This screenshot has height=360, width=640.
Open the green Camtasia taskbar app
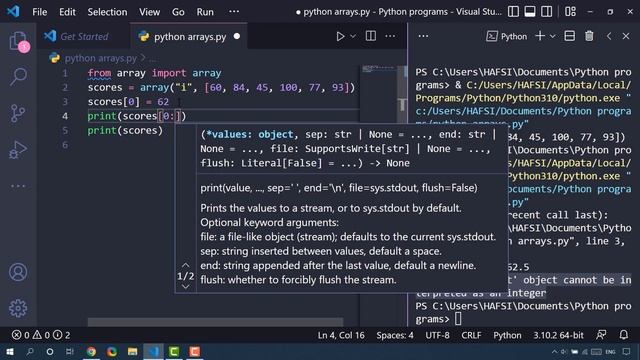coord(174,351)
